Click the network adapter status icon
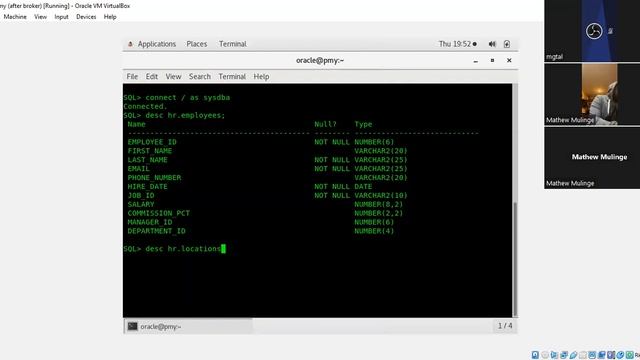This screenshot has height=360, width=640. 564,355
